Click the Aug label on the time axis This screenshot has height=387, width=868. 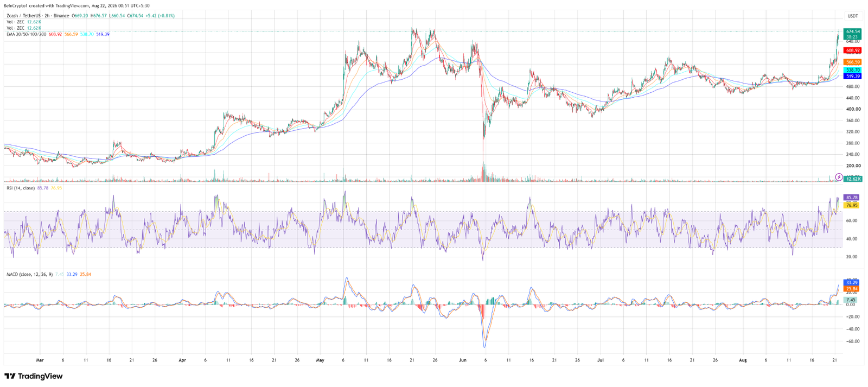point(743,360)
